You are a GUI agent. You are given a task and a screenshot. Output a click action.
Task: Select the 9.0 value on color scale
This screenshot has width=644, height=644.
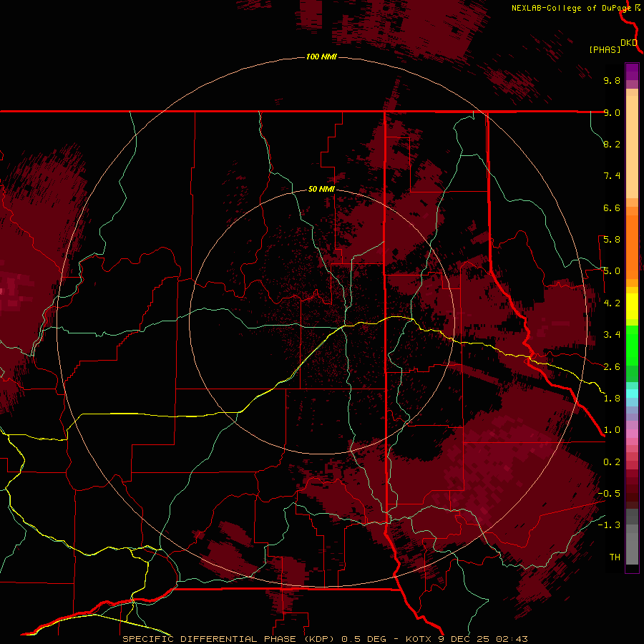point(612,112)
